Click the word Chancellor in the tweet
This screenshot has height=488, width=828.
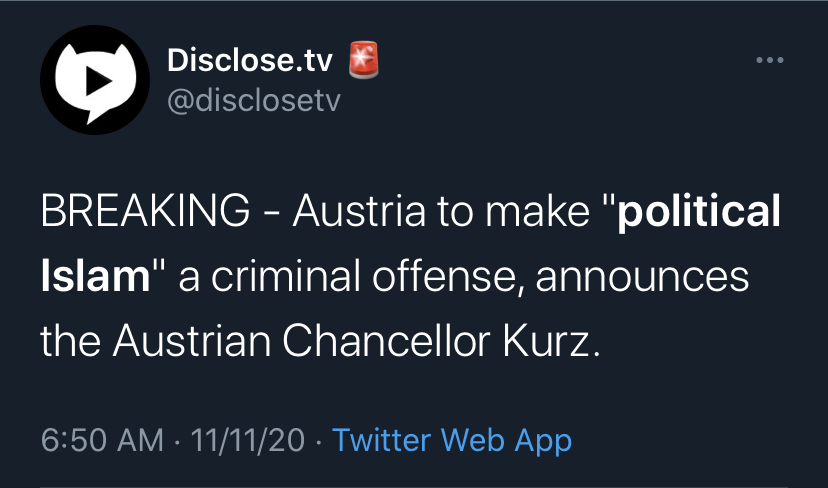tap(396, 342)
